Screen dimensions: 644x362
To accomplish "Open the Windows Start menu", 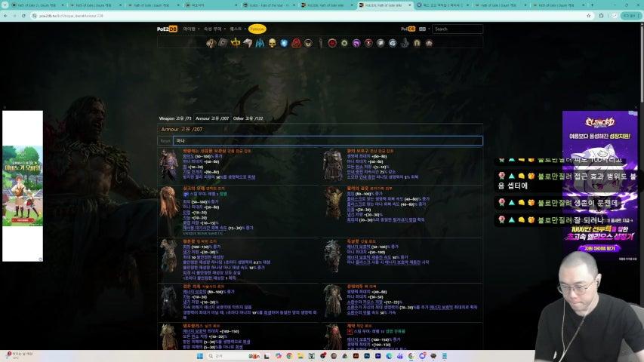I will pos(199,356).
